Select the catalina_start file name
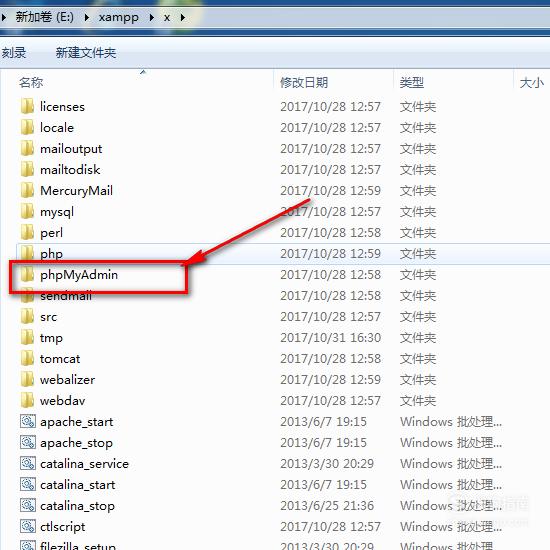 click(x=78, y=485)
